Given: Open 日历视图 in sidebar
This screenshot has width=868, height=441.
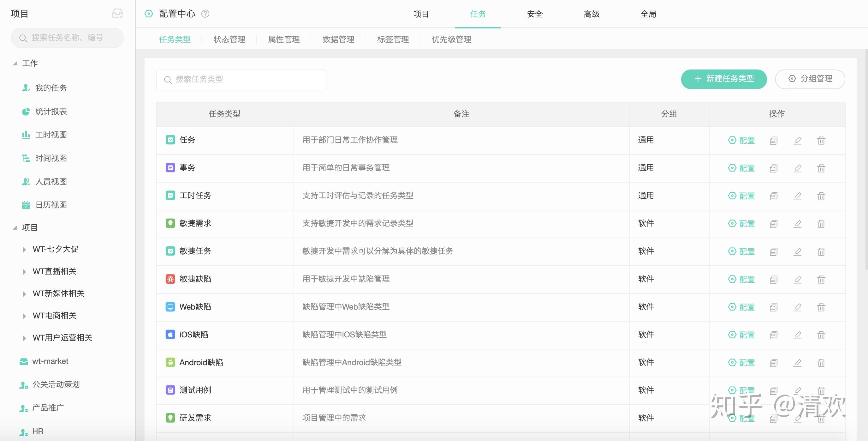Looking at the screenshot, I should point(45,205).
